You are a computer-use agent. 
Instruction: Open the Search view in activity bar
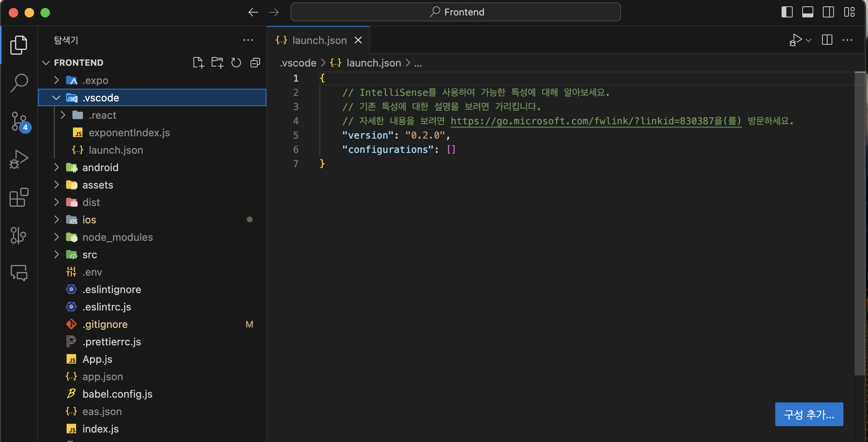(x=19, y=83)
